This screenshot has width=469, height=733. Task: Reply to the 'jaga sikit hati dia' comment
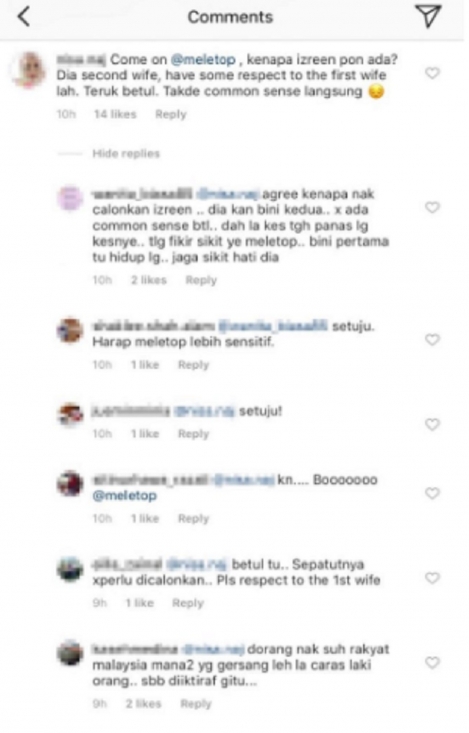(201, 280)
